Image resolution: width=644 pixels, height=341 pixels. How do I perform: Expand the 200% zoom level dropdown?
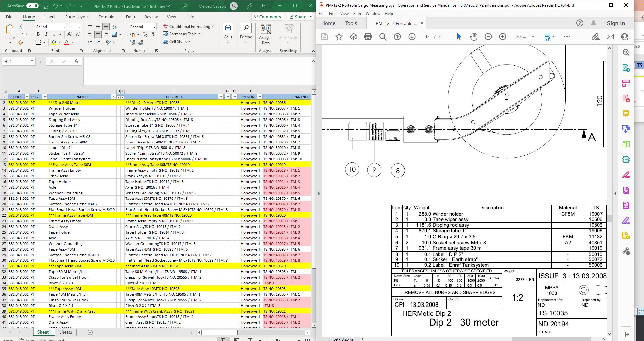533,37
